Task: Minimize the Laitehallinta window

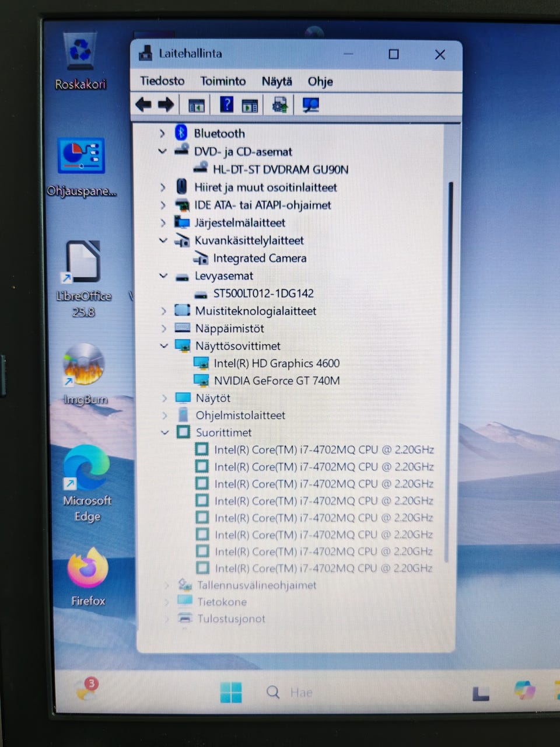Action: pos(349,54)
